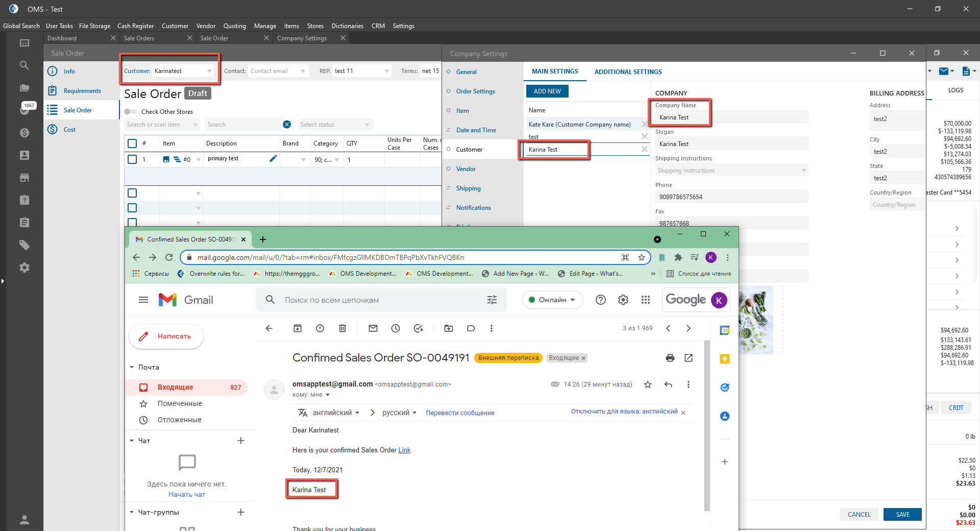This screenshot has height=531, width=980.
Task: Tick the header select-all checkbox in items table
Action: coord(132,143)
